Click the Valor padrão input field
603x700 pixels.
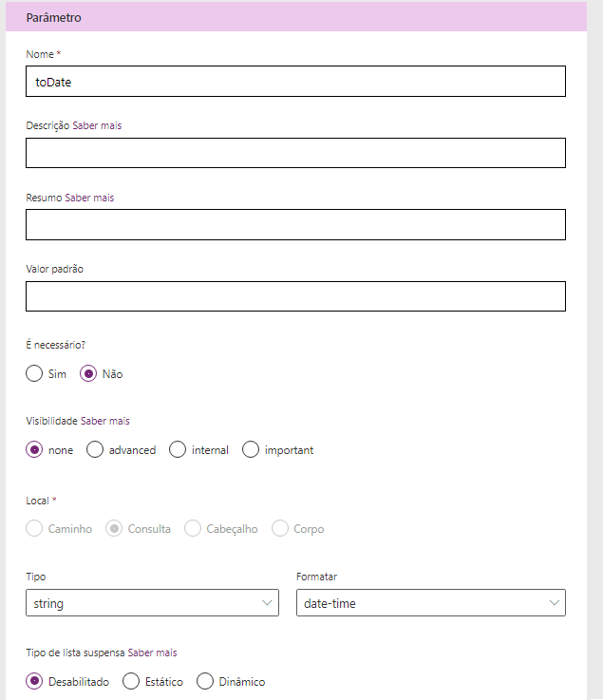(x=295, y=296)
